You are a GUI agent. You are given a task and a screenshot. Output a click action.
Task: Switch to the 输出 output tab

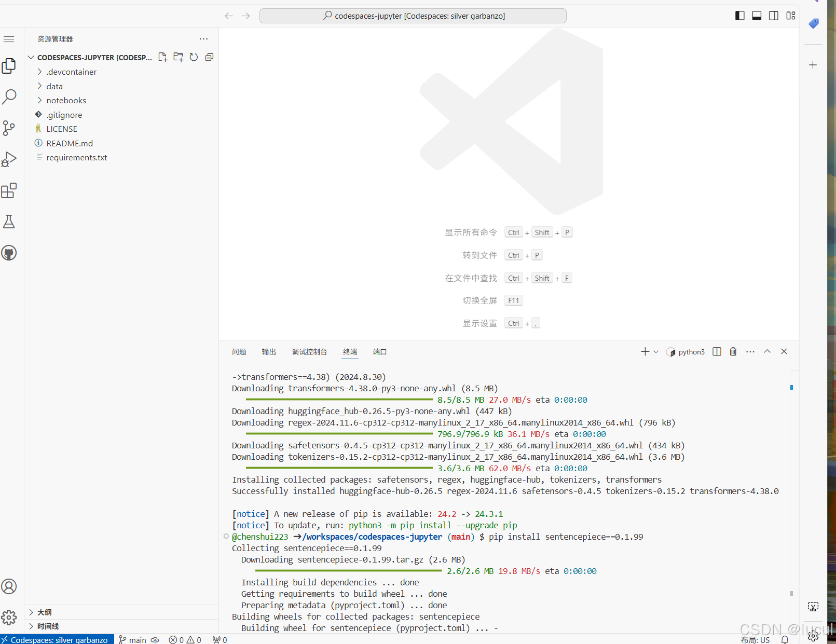pos(269,352)
